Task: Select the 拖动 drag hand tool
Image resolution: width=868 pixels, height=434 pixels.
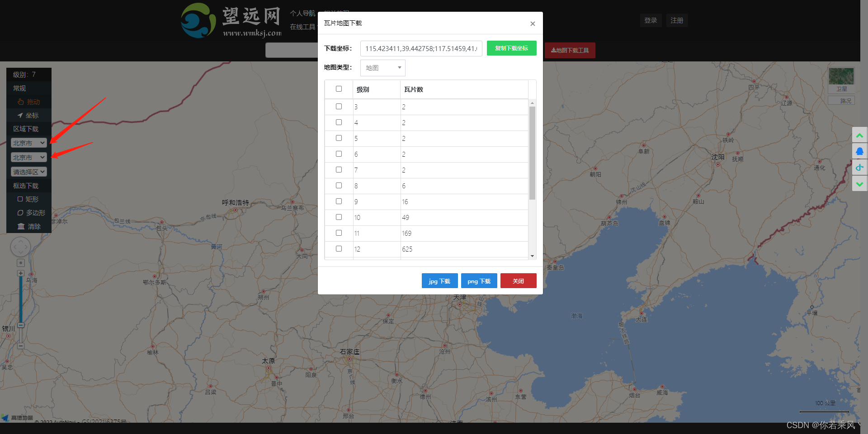Action: [x=29, y=102]
